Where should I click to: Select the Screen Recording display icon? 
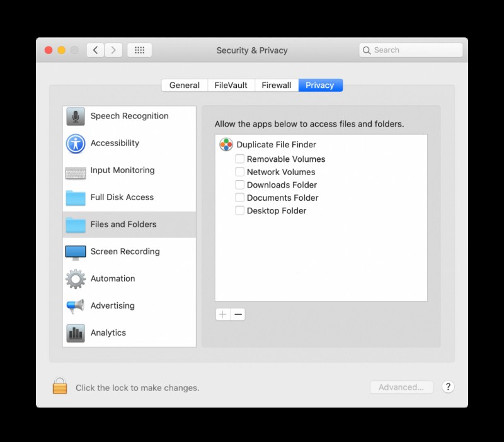pos(76,251)
